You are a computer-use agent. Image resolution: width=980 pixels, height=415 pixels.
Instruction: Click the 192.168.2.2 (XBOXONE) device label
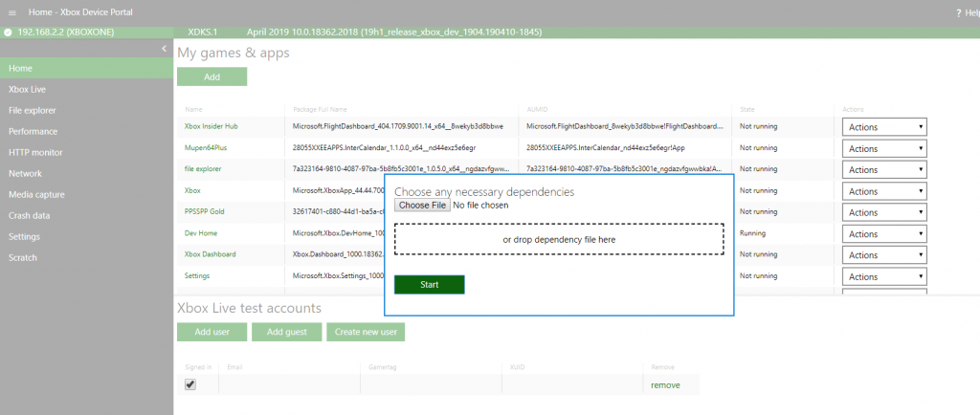66,32
